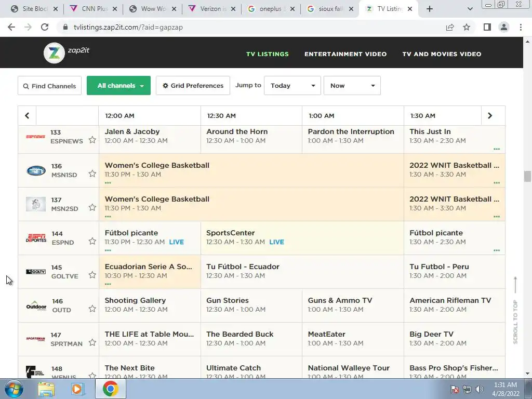This screenshot has width=532, height=399.
Task: Expand details dots under This Just In
Action: (x=497, y=149)
